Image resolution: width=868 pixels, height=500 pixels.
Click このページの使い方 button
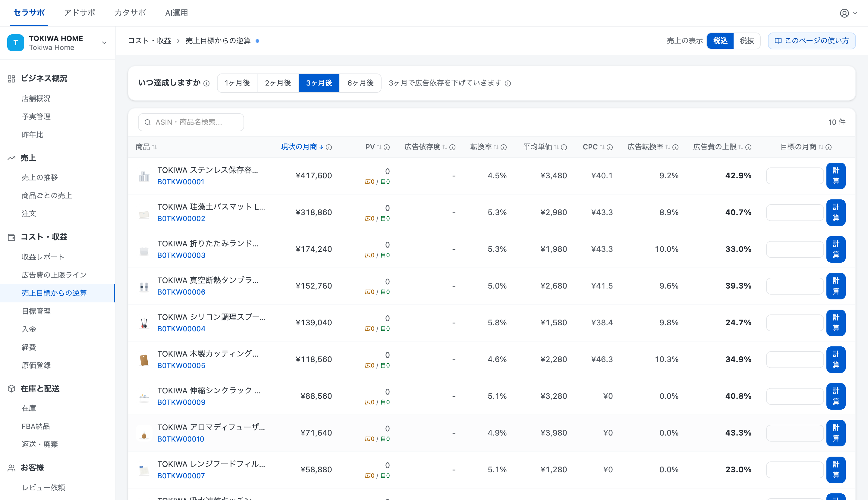[x=812, y=41]
